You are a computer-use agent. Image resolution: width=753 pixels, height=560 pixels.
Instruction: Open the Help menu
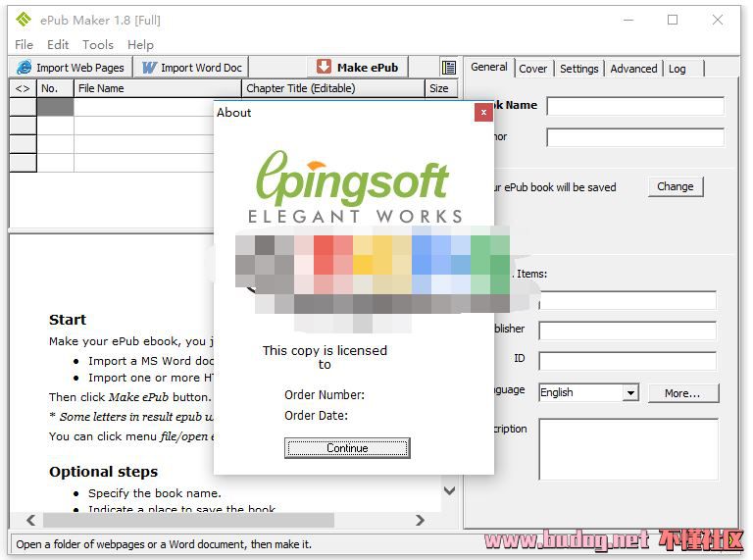tap(140, 45)
